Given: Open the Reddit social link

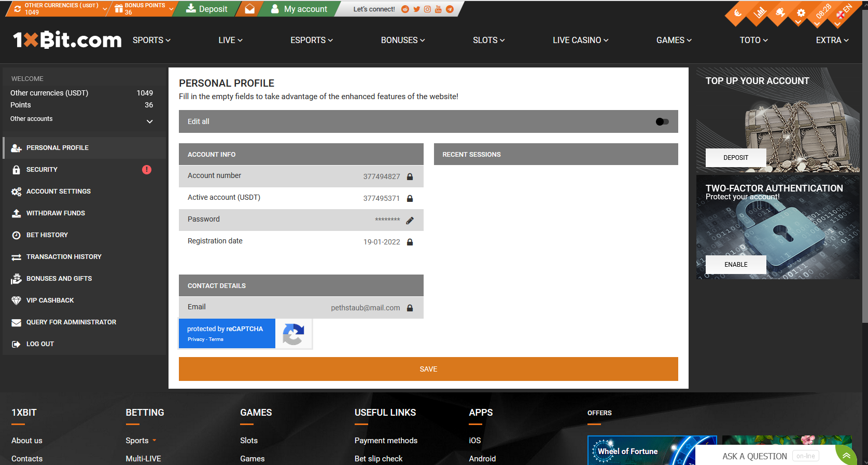Looking at the screenshot, I should point(405,9).
